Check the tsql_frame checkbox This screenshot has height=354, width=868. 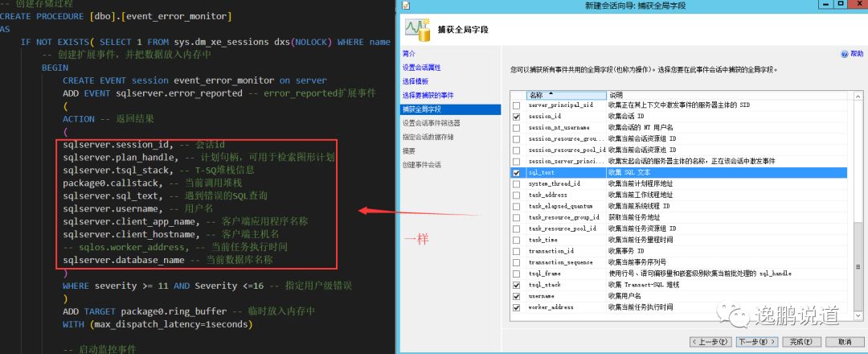point(517,274)
